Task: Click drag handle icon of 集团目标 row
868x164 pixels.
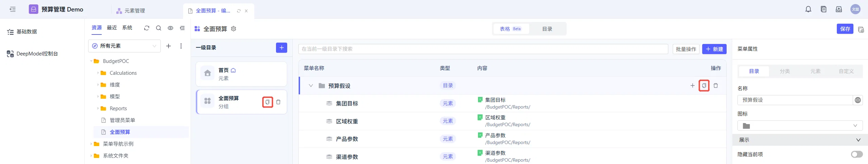Action: [329, 103]
